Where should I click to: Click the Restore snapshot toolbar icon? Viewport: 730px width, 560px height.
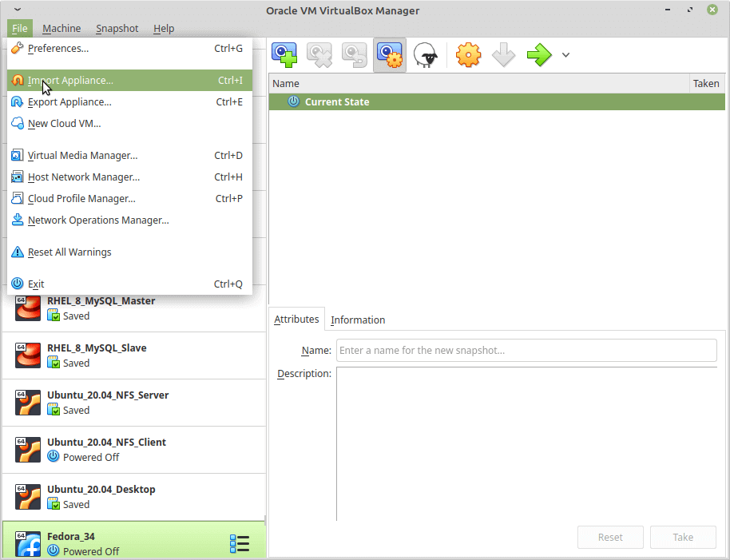coord(355,55)
